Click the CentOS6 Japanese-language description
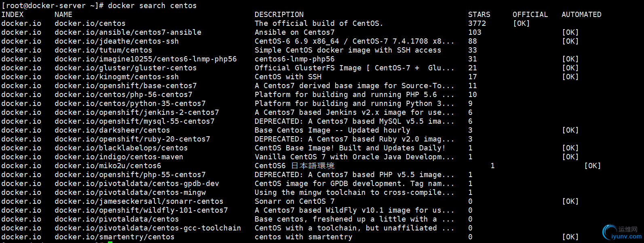644x243 pixels. (295, 166)
